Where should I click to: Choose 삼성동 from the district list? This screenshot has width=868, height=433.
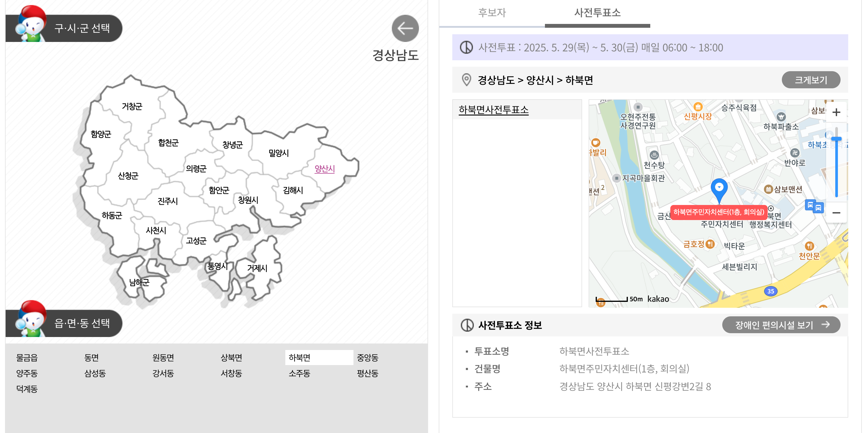click(95, 373)
